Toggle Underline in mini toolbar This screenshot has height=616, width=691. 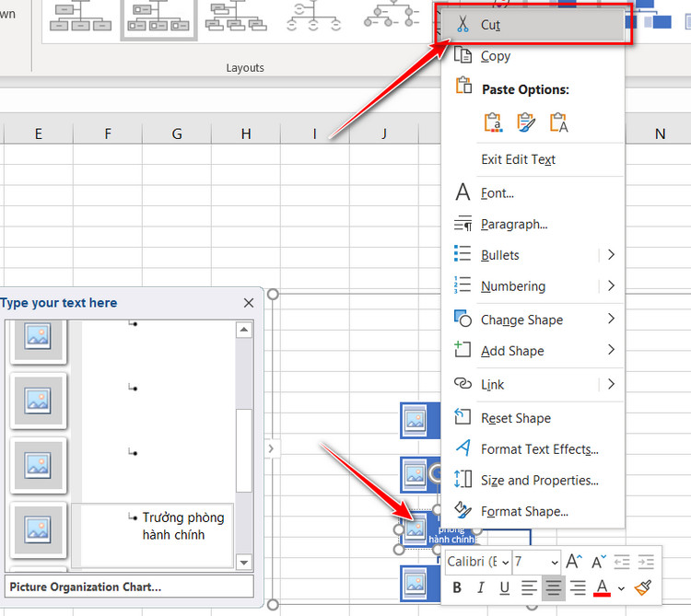(x=505, y=587)
